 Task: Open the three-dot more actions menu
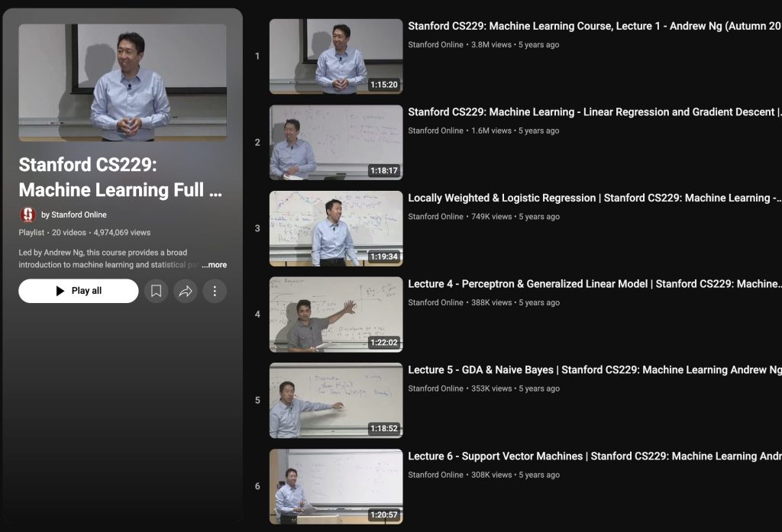(x=215, y=291)
